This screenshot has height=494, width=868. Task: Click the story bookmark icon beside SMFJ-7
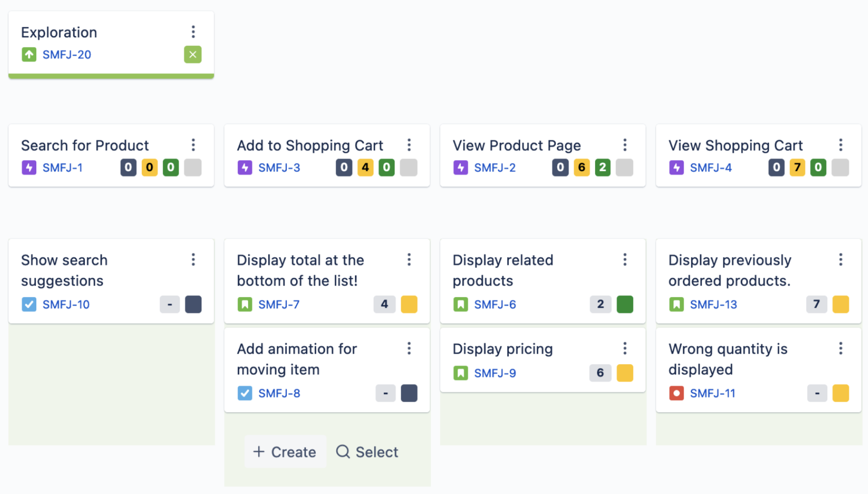[245, 304]
